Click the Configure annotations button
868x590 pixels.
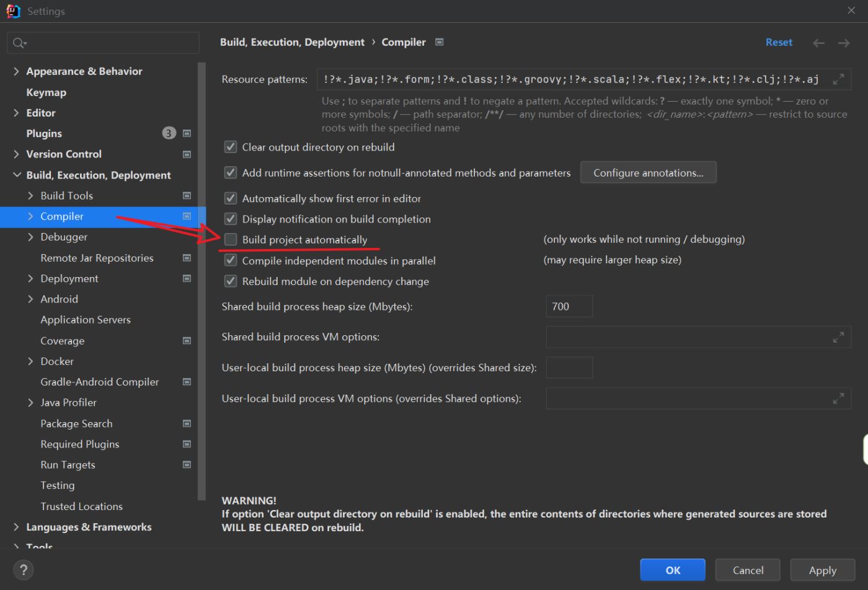tap(648, 173)
